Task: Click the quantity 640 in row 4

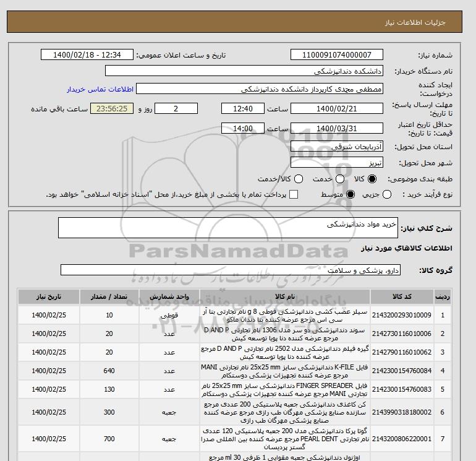Action: [109, 371]
